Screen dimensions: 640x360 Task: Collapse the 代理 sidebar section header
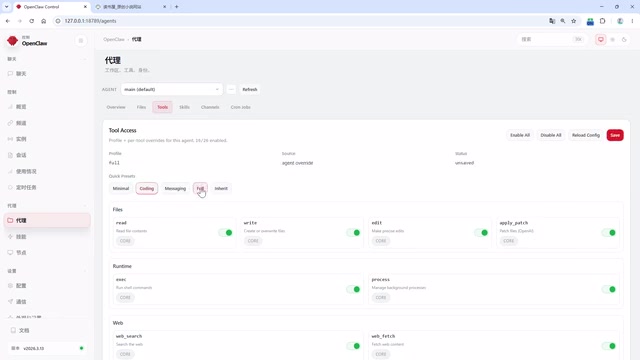(x=47, y=206)
